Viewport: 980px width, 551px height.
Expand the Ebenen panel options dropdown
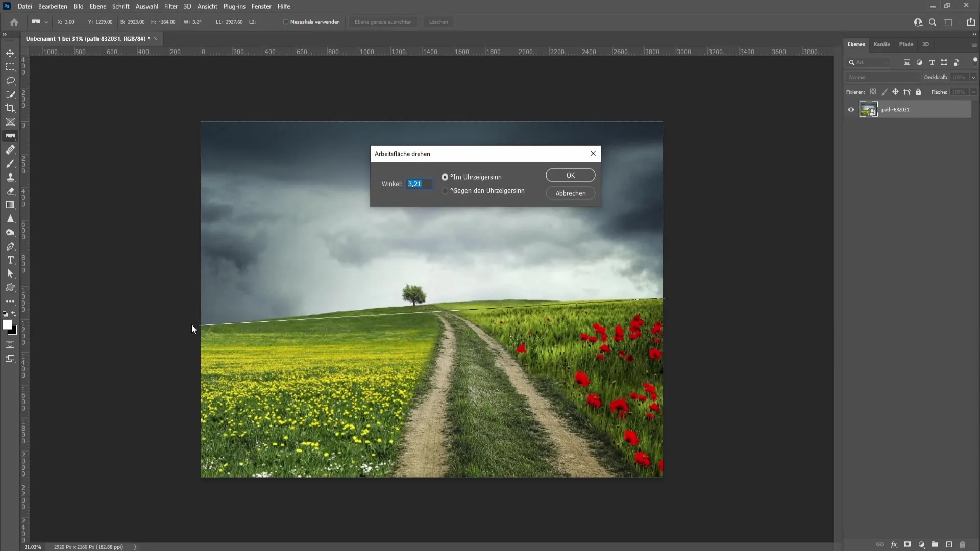(x=974, y=44)
